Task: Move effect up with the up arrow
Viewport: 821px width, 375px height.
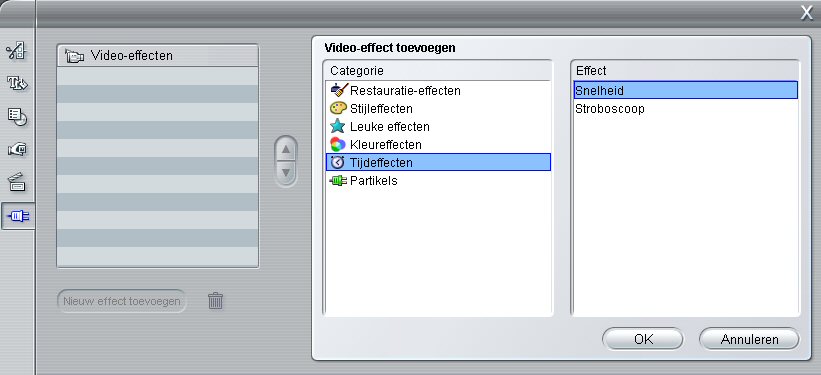Action: (x=285, y=150)
